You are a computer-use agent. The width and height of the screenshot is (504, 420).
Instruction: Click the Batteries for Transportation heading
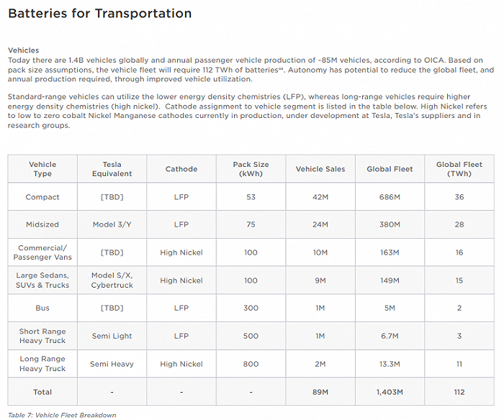[x=99, y=14]
